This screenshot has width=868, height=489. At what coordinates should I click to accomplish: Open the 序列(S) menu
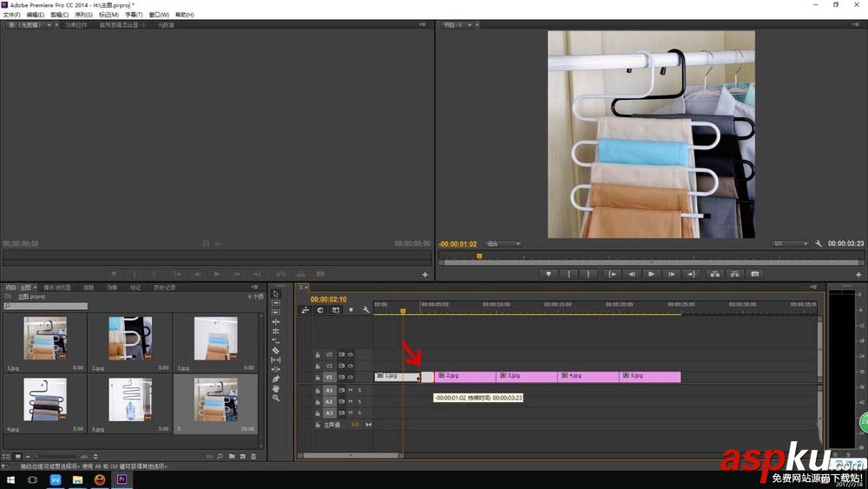coord(83,15)
